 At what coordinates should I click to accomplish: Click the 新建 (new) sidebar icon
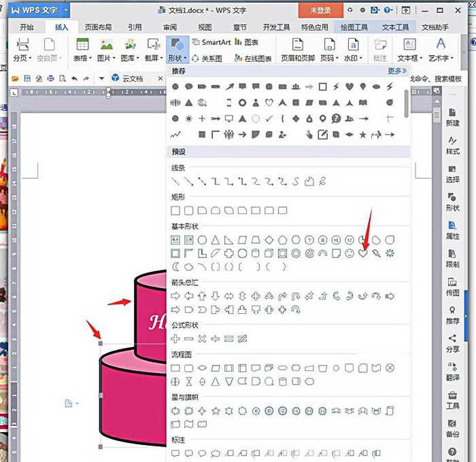pyautogui.click(x=452, y=117)
